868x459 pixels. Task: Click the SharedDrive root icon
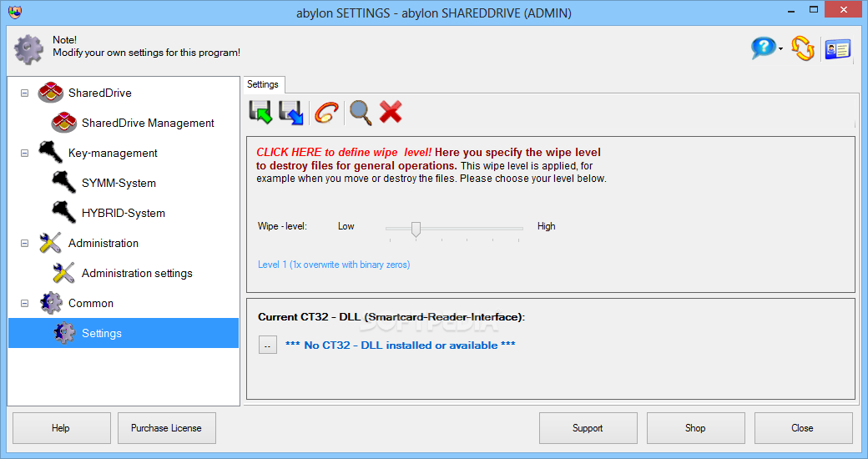click(50, 93)
